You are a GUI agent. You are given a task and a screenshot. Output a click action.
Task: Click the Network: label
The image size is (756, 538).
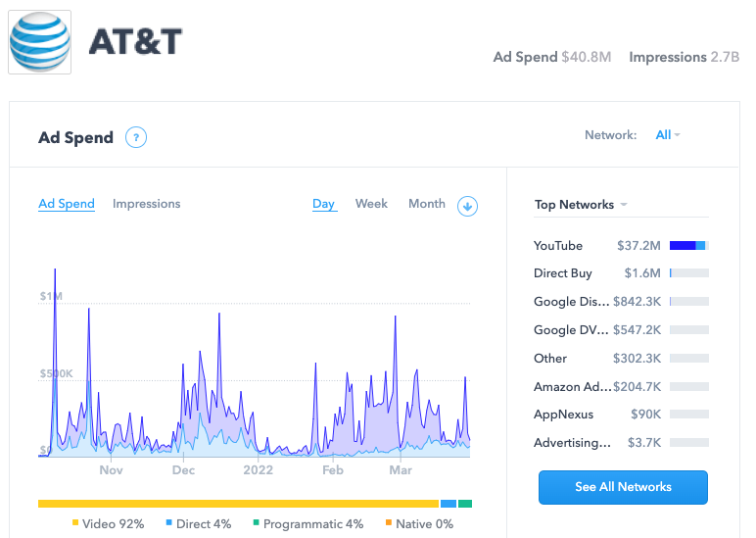click(610, 135)
